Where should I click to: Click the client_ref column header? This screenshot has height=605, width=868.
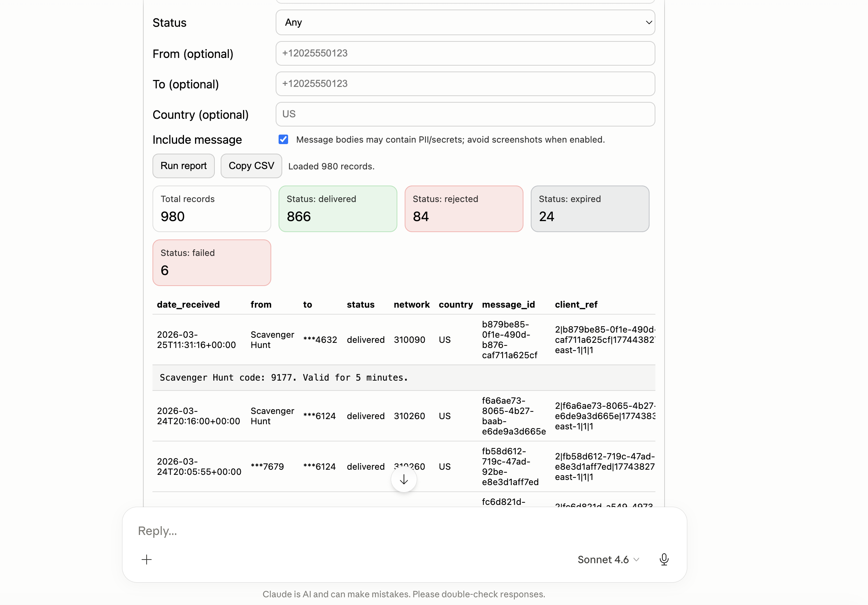[576, 304]
